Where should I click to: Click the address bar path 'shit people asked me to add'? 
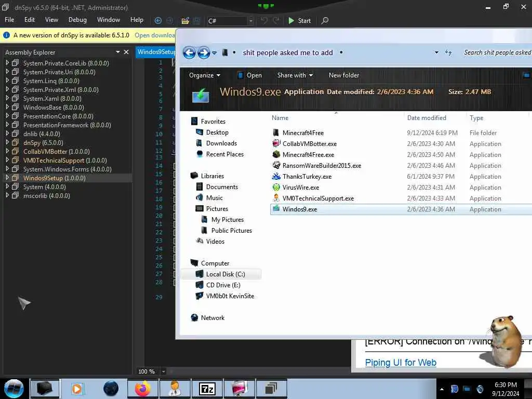point(288,52)
